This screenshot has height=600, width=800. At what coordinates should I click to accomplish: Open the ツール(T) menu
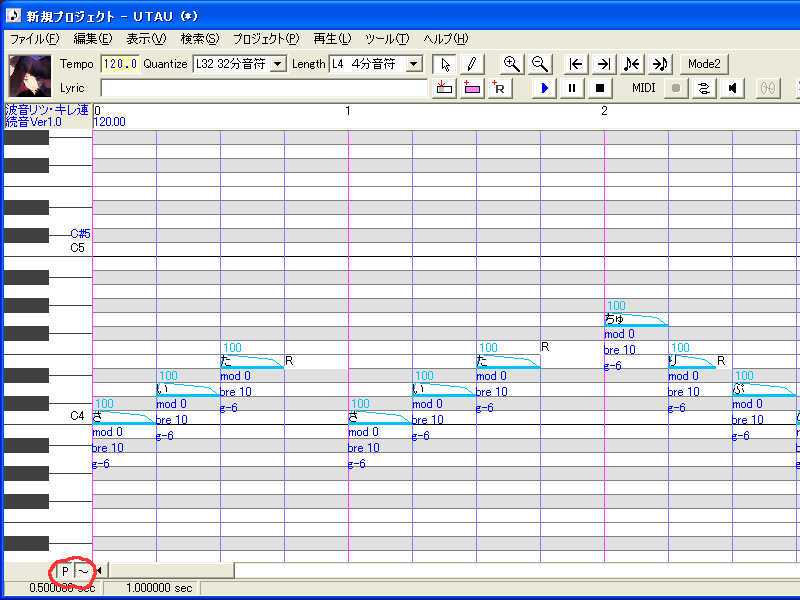pyautogui.click(x=387, y=39)
